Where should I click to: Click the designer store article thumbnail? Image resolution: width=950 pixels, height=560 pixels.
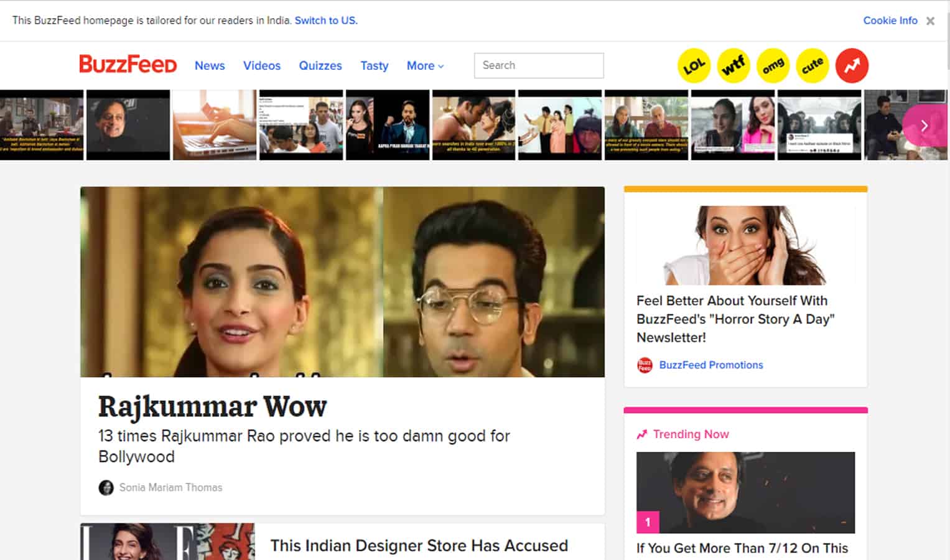point(167,541)
